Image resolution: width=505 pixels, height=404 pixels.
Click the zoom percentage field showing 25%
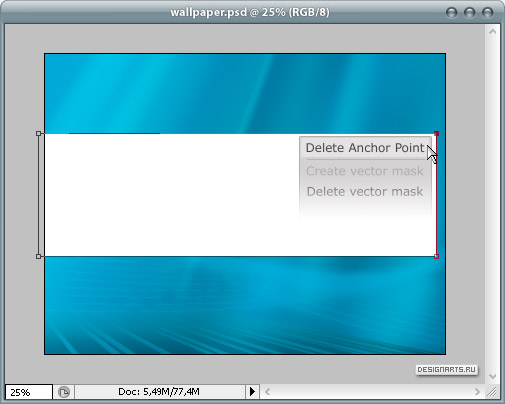[x=29, y=392]
